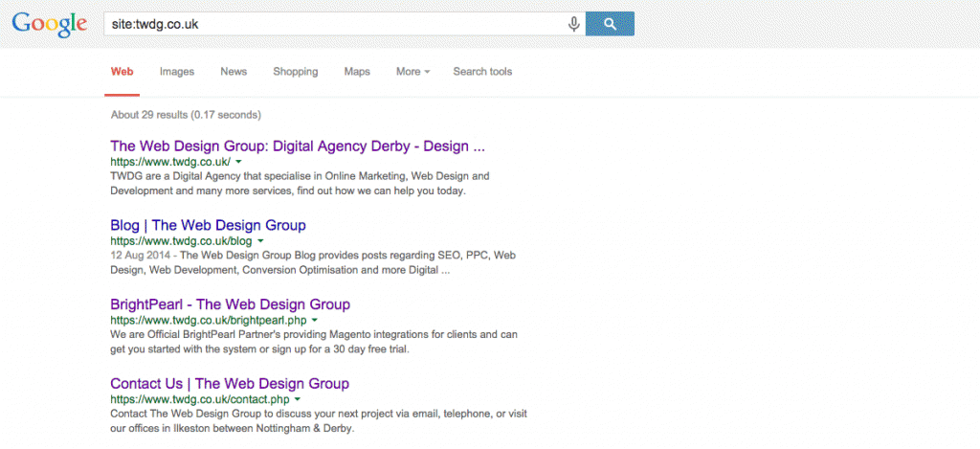Click the About 29 results count text

pyautogui.click(x=186, y=115)
